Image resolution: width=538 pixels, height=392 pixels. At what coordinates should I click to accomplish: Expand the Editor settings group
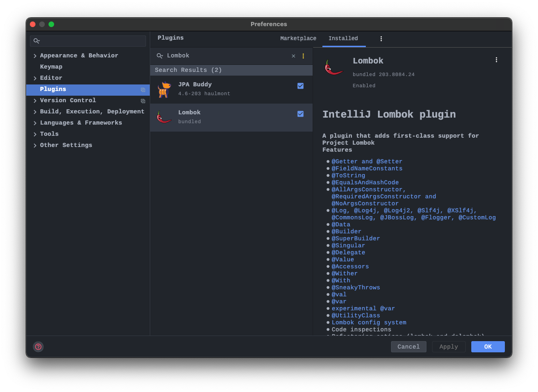coord(35,78)
